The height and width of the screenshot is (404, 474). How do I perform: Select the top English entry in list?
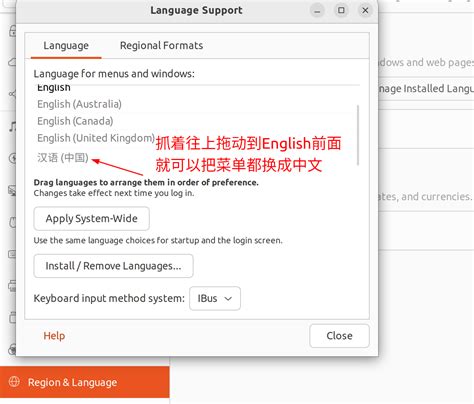point(54,88)
